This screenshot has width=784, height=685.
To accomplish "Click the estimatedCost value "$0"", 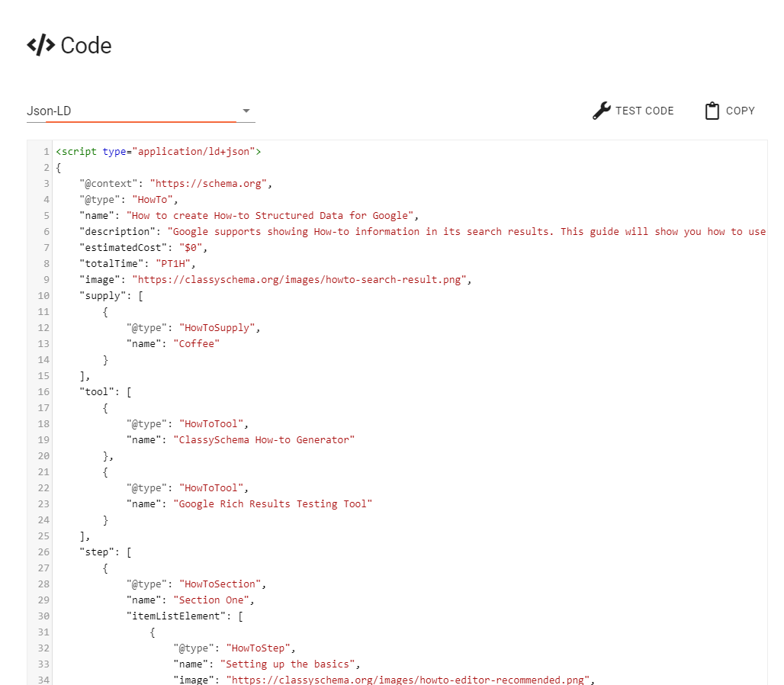I will [x=191, y=247].
